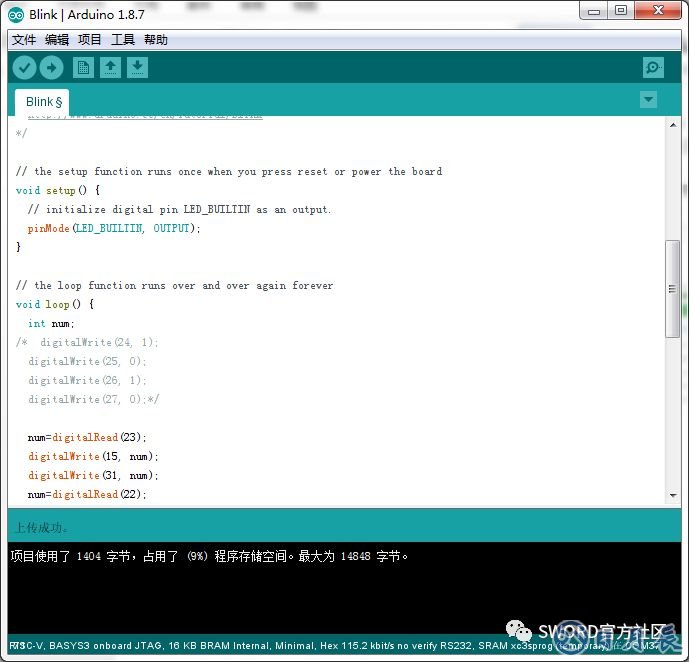The width and height of the screenshot is (689, 662).
Task: Open the 工具 menu
Action: 123,40
